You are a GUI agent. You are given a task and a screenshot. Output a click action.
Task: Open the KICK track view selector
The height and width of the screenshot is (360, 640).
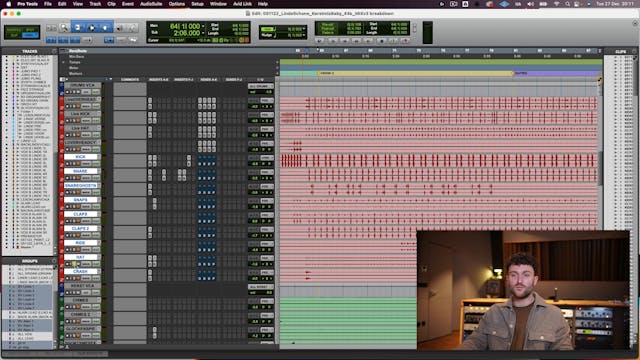[86, 164]
